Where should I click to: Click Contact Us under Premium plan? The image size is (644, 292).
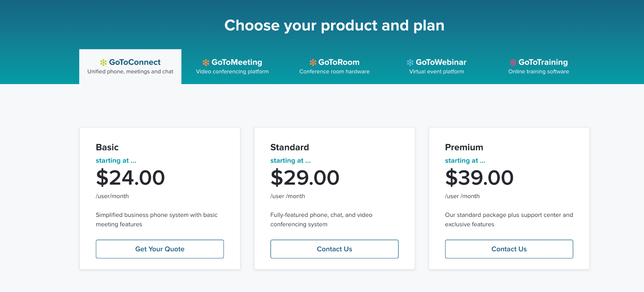509,249
